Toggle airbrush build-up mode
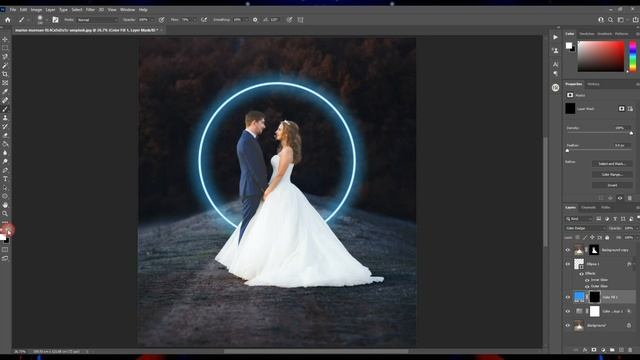Viewport: 640px width, 360px height. point(204,20)
